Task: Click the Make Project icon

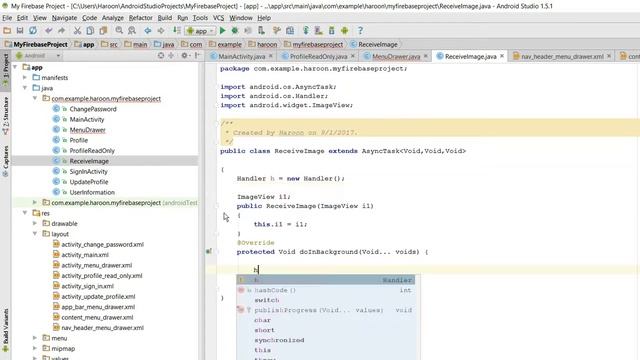Action: (x=176, y=31)
